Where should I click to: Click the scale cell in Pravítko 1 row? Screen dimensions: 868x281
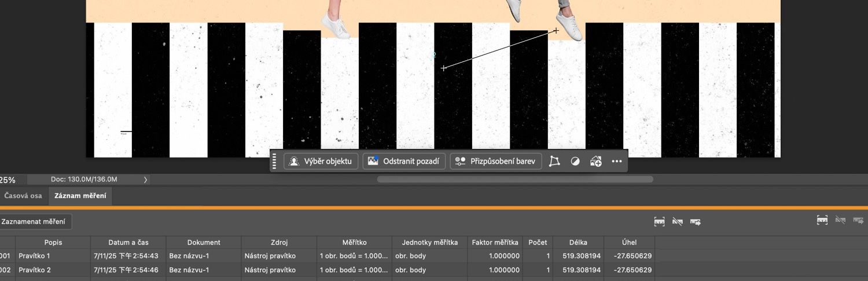pyautogui.click(x=354, y=256)
